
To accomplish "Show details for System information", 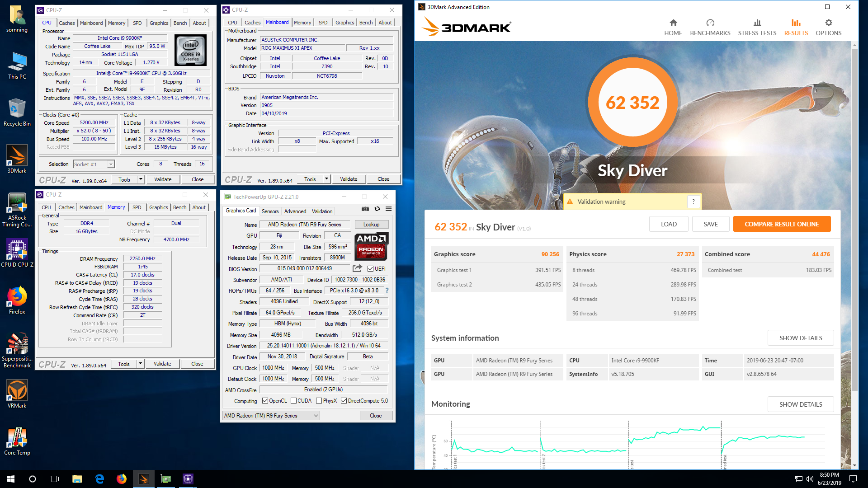I will [x=801, y=338].
